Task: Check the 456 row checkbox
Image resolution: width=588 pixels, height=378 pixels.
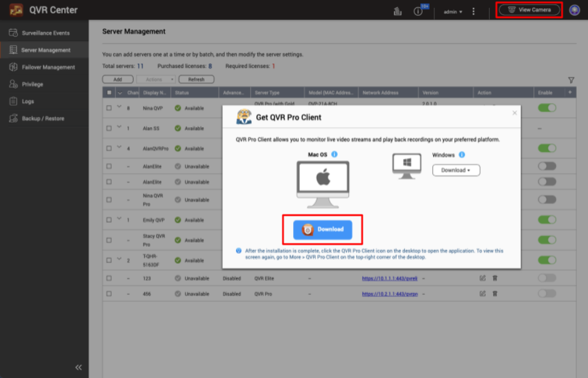Action: point(109,294)
